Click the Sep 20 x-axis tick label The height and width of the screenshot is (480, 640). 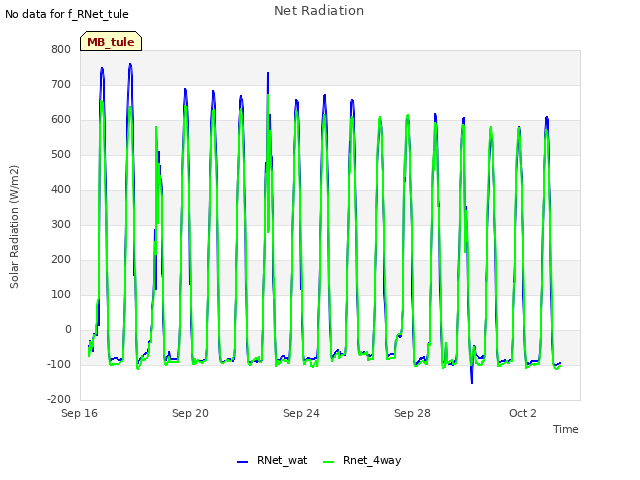pos(190,413)
